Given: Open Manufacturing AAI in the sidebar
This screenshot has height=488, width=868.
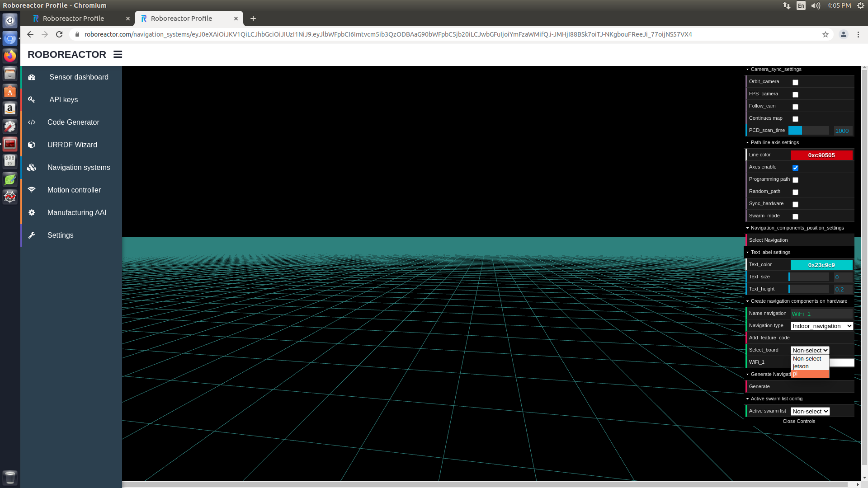Looking at the screenshot, I should [71, 213].
